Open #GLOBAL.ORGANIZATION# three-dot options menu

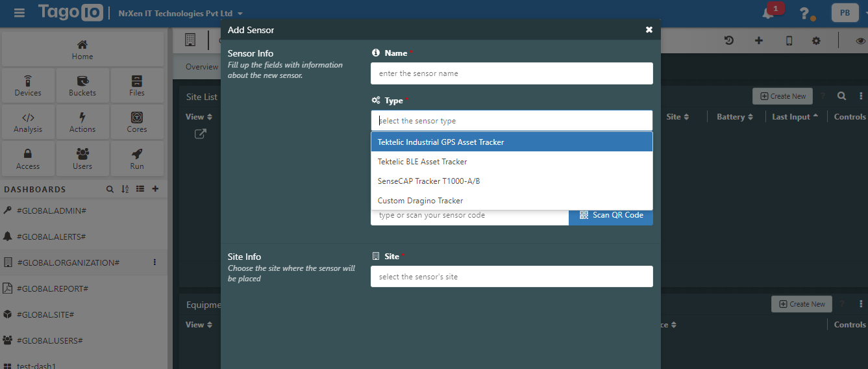click(155, 262)
